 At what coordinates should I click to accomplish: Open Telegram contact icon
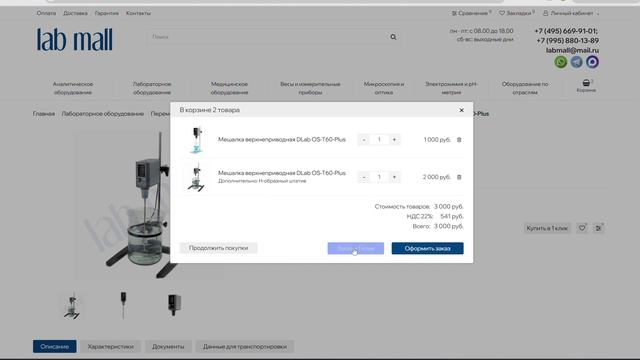[x=576, y=62]
